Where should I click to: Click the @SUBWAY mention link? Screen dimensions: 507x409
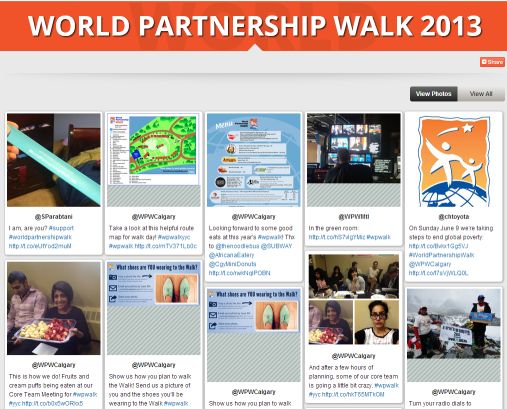coord(276,246)
